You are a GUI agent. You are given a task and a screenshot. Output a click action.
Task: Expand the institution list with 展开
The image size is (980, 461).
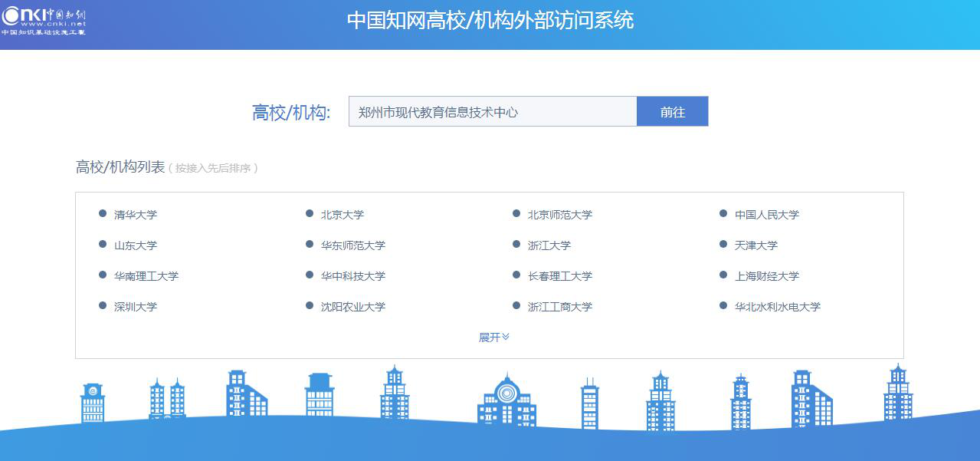coord(493,338)
